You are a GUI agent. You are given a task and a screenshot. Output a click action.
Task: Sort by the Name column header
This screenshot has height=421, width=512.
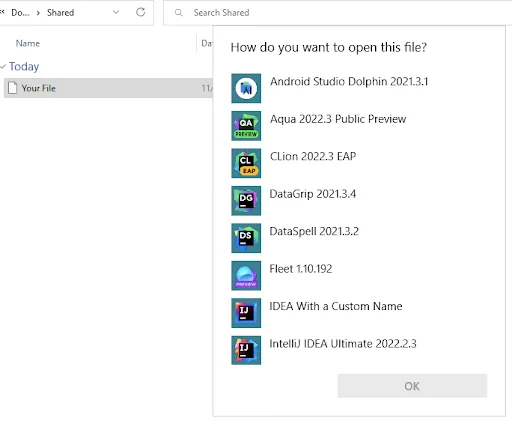tap(28, 43)
